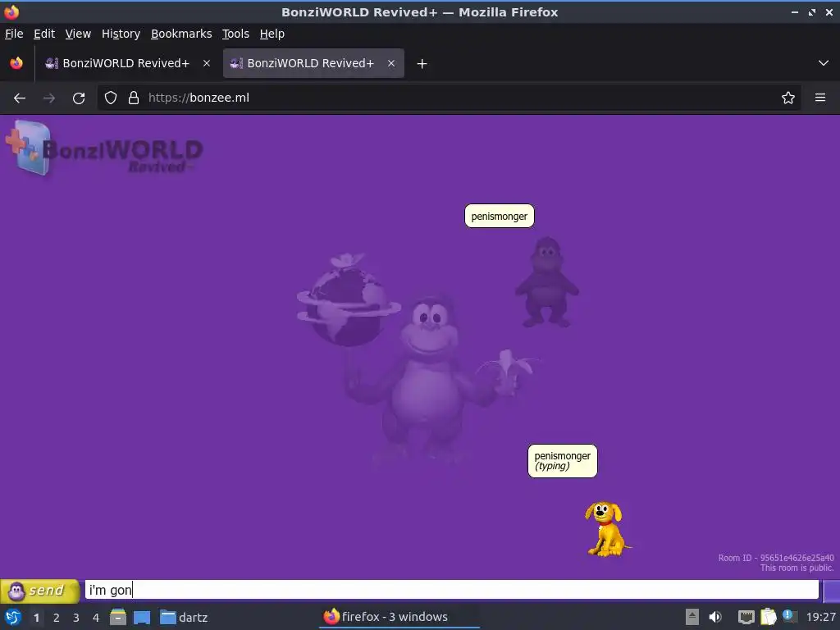This screenshot has height=630, width=840.
Task: Close the first BonziWORLD Revived+ tab
Action: click(206, 63)
